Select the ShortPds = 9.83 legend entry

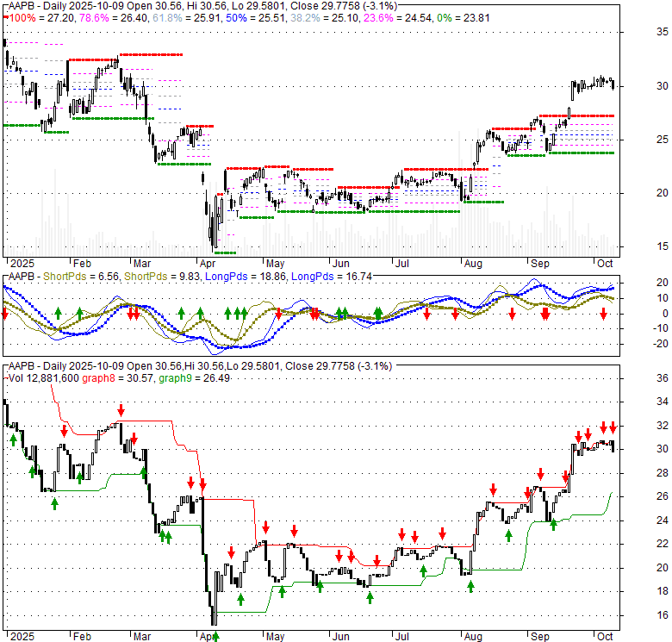point(162,277)
